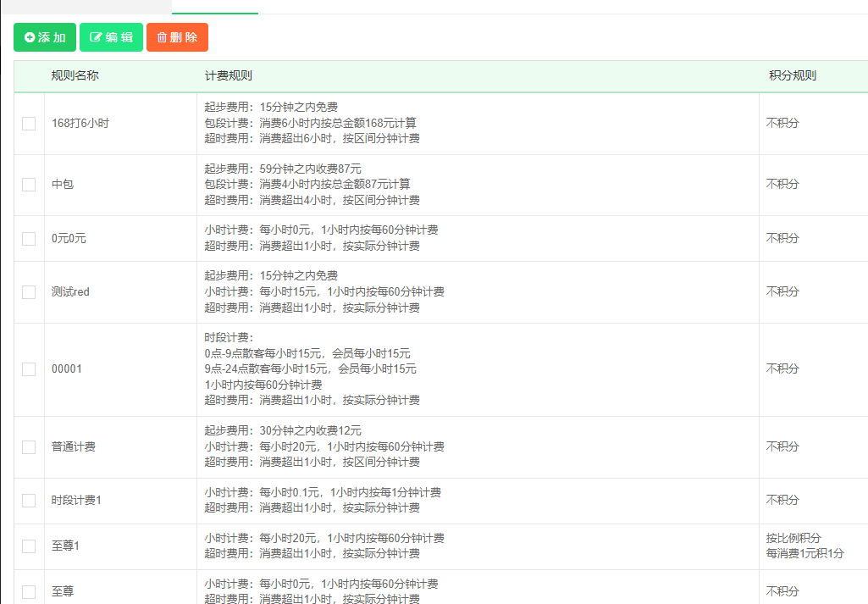The height and width of the screenshot is (604, 868).
Task: Click 不积分 in the 中包 row
Action: 782,184
